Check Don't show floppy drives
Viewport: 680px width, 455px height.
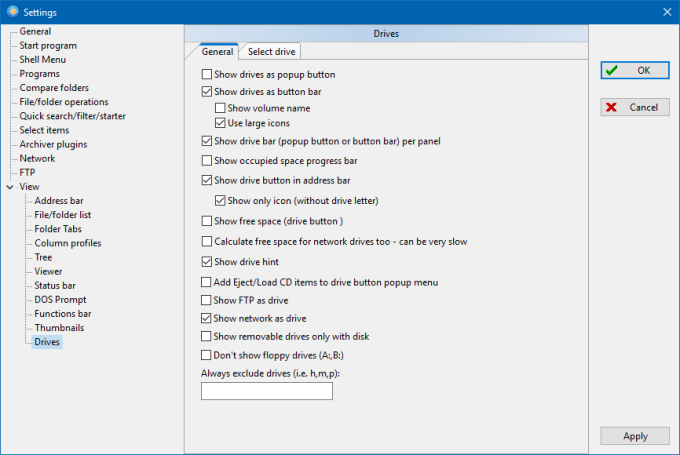click(x=206, y=355)
